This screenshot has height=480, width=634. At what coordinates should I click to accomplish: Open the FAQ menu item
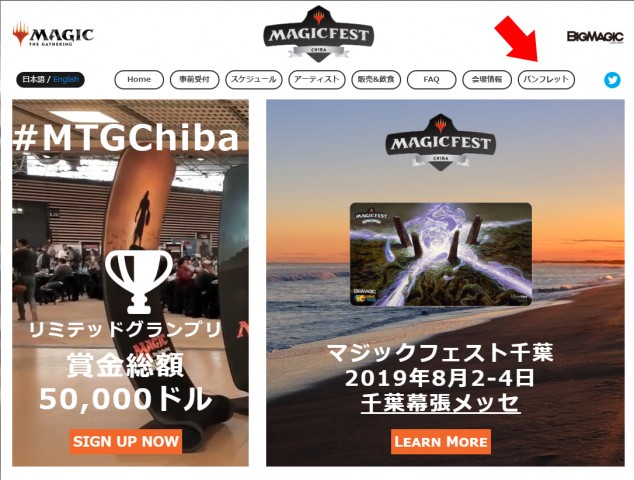[x=431, y=80]
